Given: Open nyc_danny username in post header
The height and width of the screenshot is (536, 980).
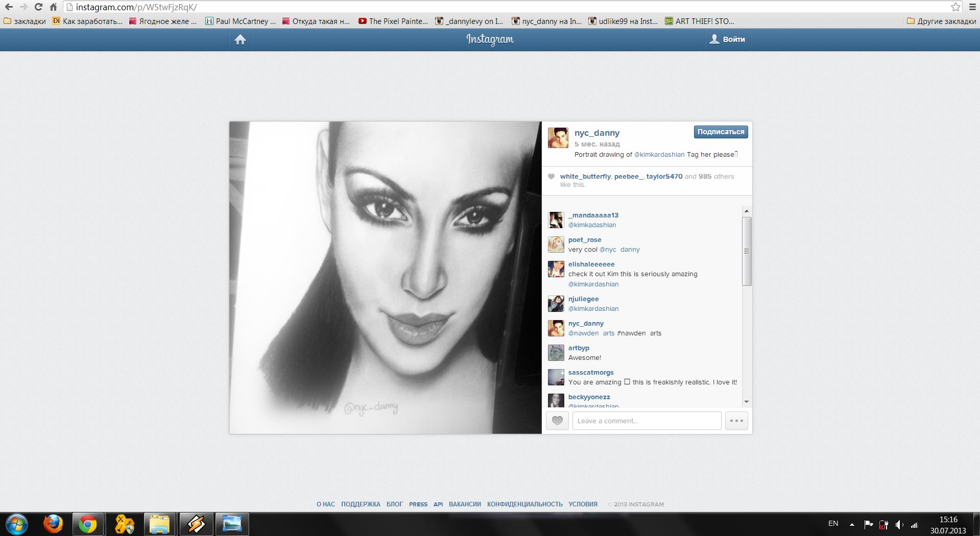Looking at the screenshot, I should [597, 133].
